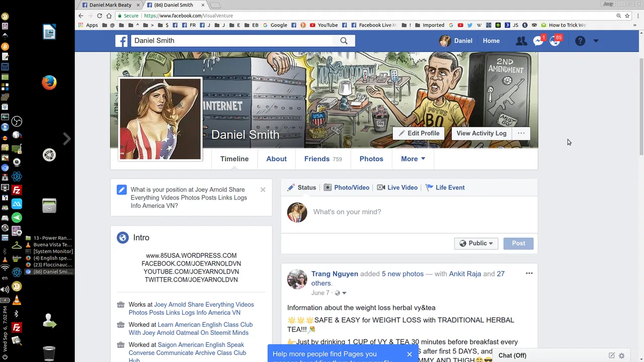Open the June 7 post audience dropdown
Image resolution: width=644 pixels, height=362 pixels.
click(x=341, y=293)
